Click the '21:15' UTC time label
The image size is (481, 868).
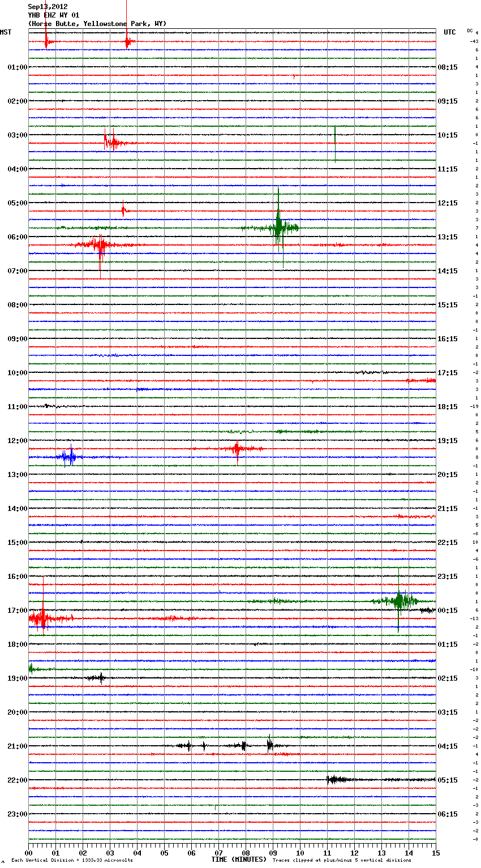(448, 509)
